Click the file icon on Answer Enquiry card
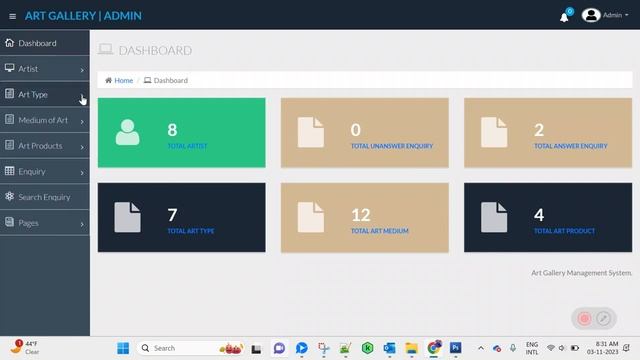Screen dimensions: 640x360 (494, 132)
